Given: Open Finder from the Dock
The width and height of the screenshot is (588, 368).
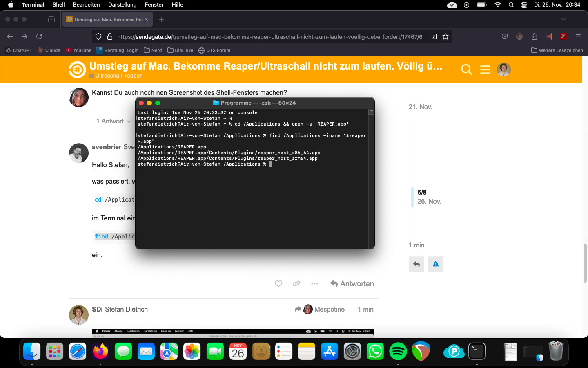Looking at the screenshot, I should (32, 351).
